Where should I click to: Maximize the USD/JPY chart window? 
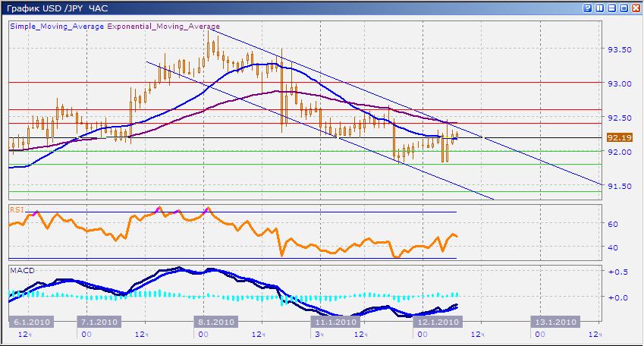click(x=624, y=8)
